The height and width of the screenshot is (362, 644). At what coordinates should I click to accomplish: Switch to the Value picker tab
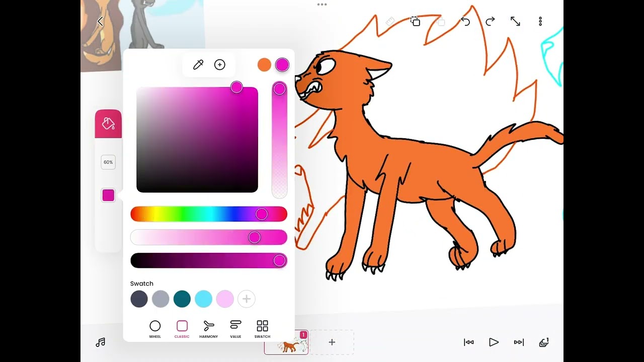click(235, 329)
